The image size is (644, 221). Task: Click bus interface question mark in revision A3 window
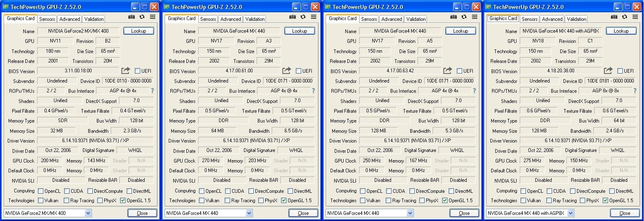(x=313, y=91)
